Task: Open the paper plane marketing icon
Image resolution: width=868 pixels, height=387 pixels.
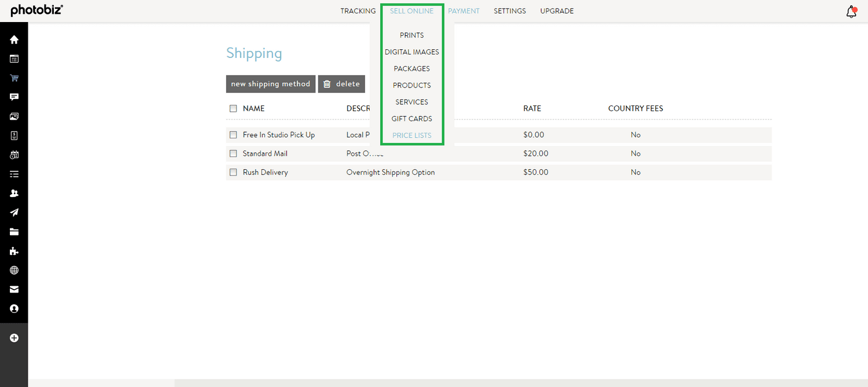Action: [x=14, y=213]
